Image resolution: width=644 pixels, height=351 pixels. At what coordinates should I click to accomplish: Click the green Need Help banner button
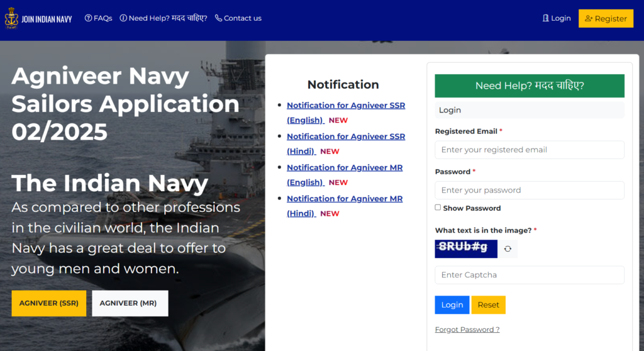pos(530,86)
